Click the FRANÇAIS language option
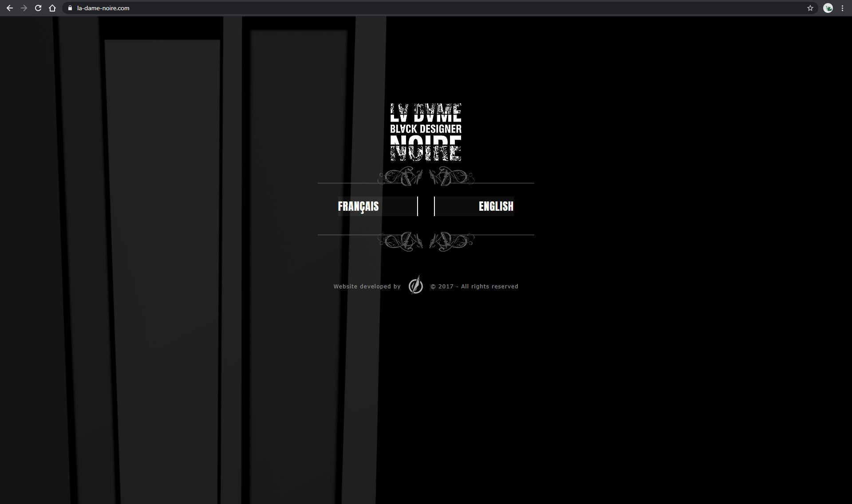The height and width of the screenshot is (504, 852). coord(358,206)
